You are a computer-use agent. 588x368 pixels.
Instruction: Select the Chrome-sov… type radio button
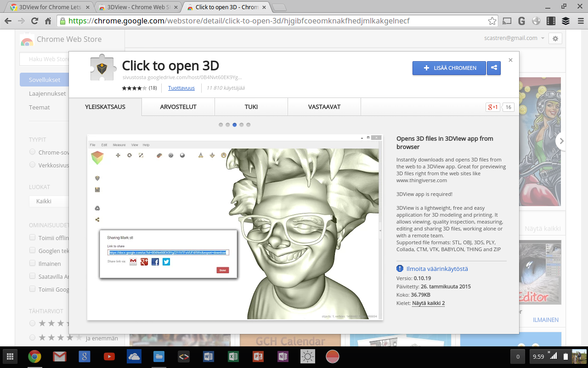[x=32, y=152]
